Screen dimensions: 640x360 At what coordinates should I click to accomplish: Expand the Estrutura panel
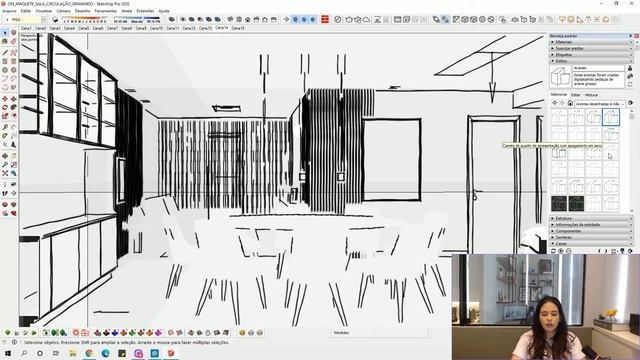coord(591,218)
